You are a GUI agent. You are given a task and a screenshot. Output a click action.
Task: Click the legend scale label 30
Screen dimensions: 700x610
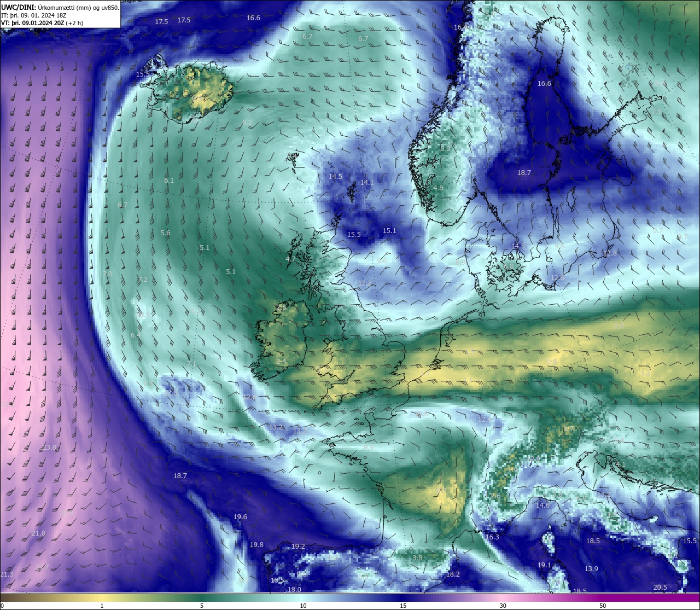click(x=503, y=606)
